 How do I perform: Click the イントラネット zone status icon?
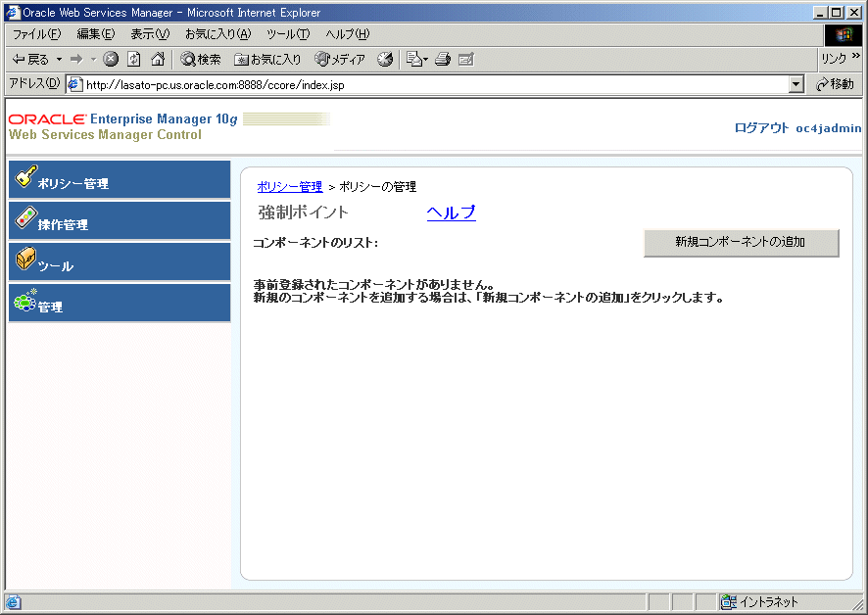coord(729,601)
